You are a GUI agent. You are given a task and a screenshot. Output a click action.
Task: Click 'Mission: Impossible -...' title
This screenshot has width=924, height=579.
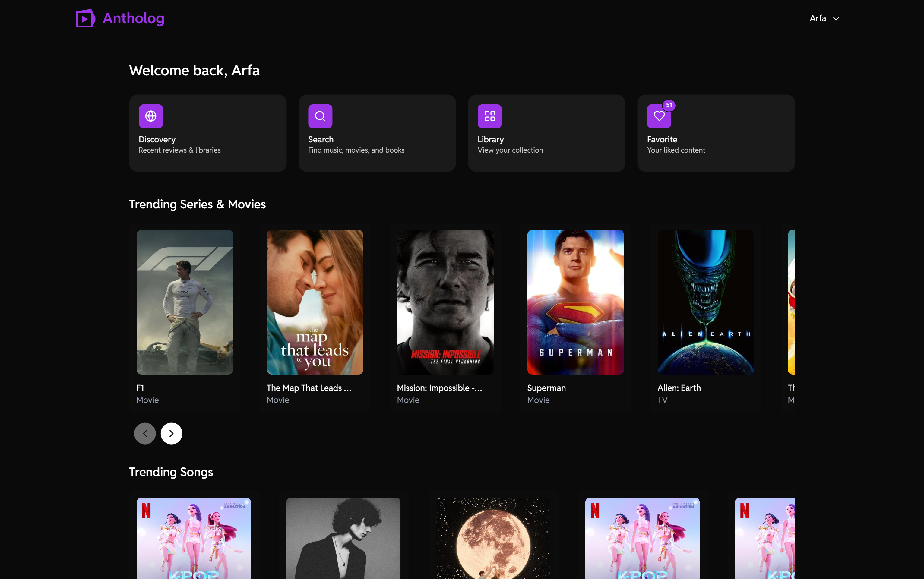coord(439,388)
